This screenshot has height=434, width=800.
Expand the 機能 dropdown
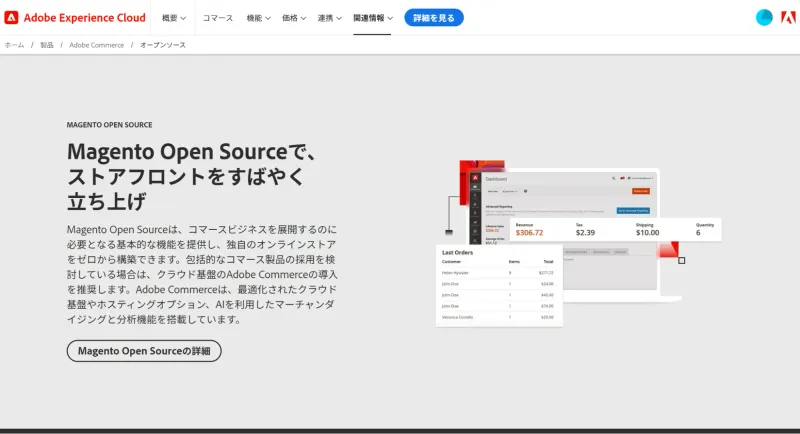pyautogui.click(x=258, y=18)
